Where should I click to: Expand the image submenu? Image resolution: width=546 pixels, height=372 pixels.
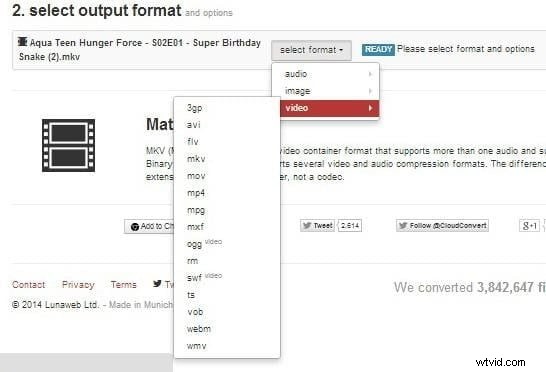(326, 91)
